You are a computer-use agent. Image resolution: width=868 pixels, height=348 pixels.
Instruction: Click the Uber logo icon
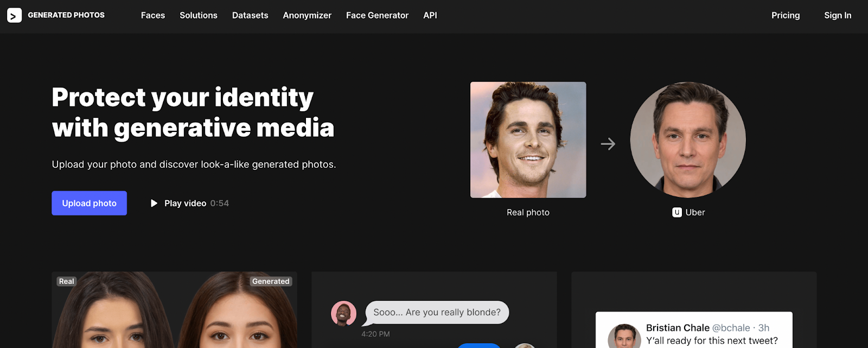click(x=677, y=212)
